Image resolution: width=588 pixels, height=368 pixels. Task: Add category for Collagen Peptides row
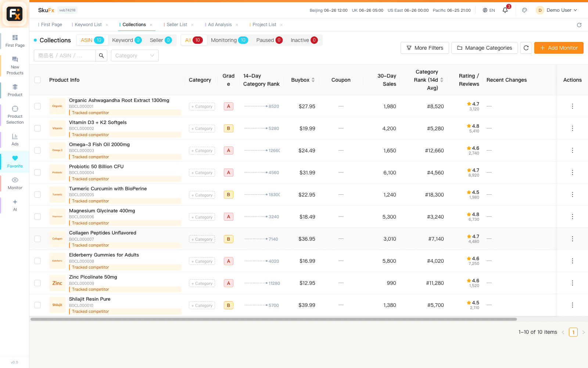click(x=202, y=239)
